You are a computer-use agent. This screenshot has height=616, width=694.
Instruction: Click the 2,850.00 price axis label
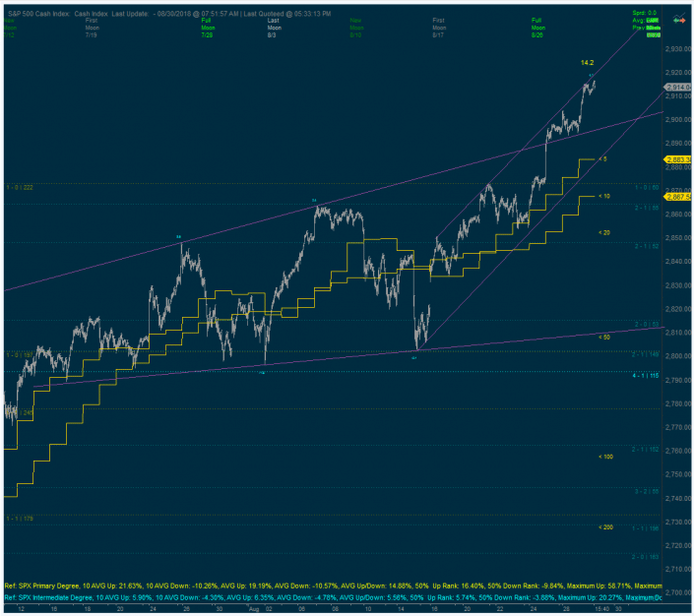[678, 237]
